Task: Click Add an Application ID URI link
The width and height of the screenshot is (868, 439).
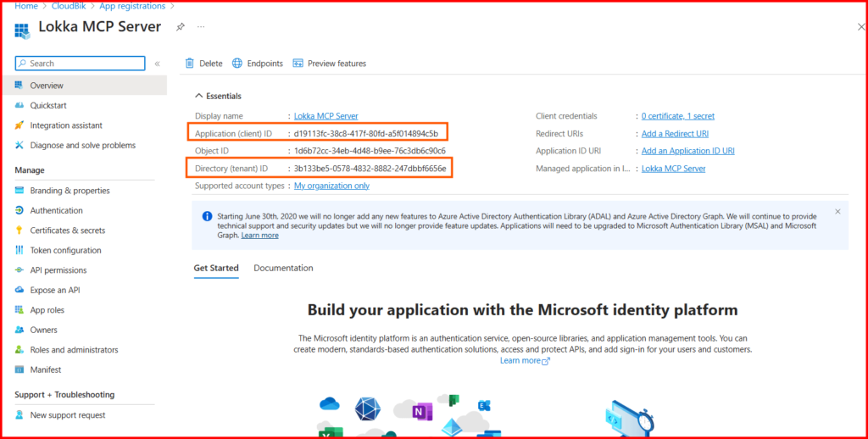Action: [688, 151]
